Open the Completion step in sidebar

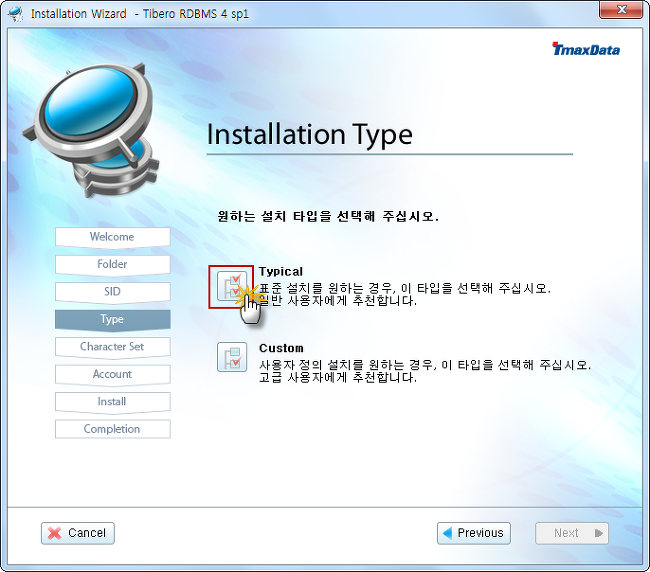tap(112, 429)
